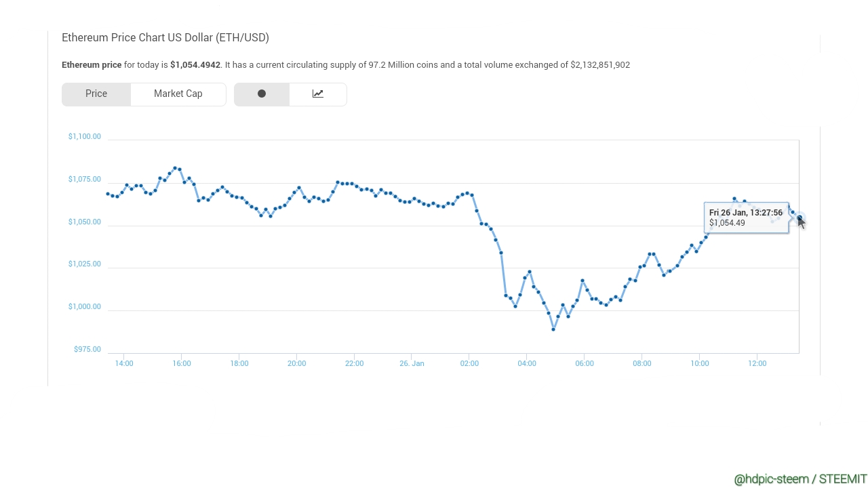This screenshot has width=868, height=488.
Task: Click the $1,054.49 tooltip value
Action: coord(727,223)
